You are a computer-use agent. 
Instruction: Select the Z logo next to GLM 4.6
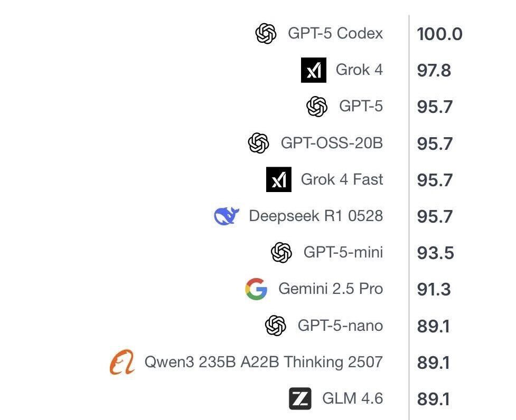tap(300, 398)
